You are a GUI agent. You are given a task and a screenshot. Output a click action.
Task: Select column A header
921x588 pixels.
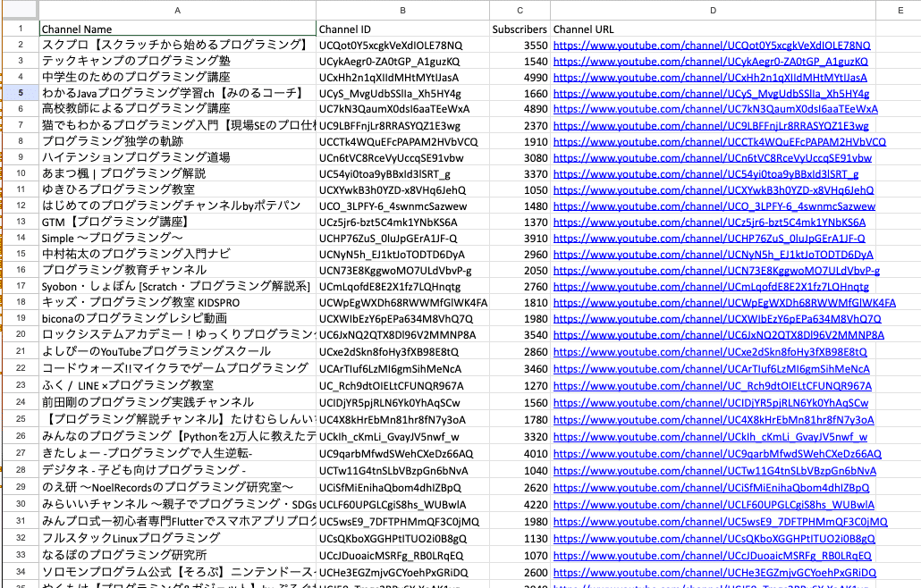tap(177, 10)
